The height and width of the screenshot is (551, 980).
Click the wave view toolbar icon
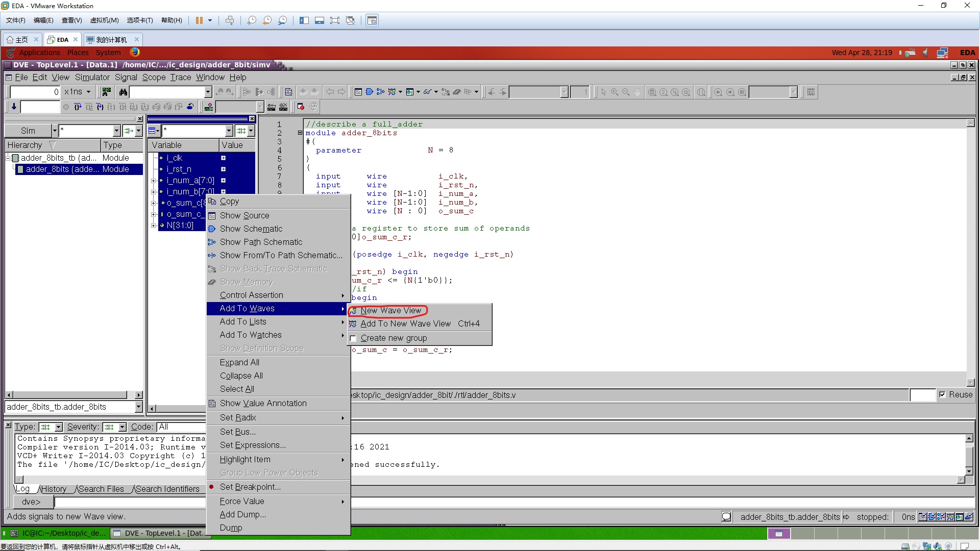[391, 92]
